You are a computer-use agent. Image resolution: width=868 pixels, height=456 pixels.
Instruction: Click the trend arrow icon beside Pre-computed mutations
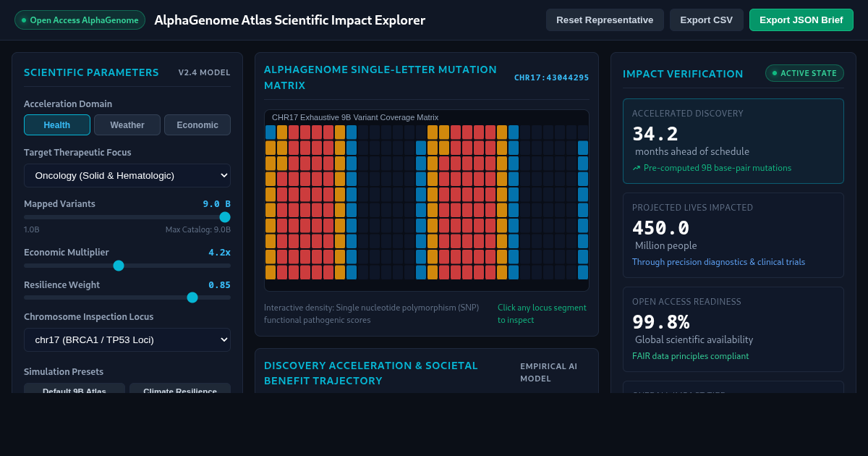coord(637,168)
